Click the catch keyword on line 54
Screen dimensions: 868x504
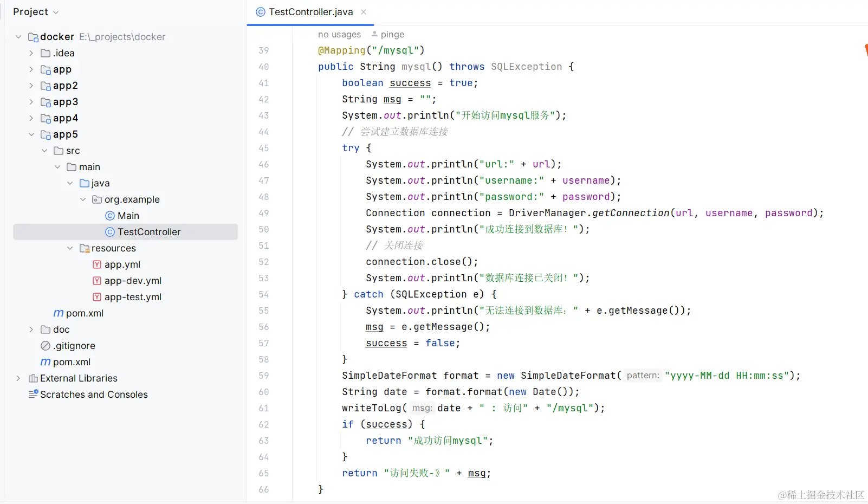coord(368,294)
